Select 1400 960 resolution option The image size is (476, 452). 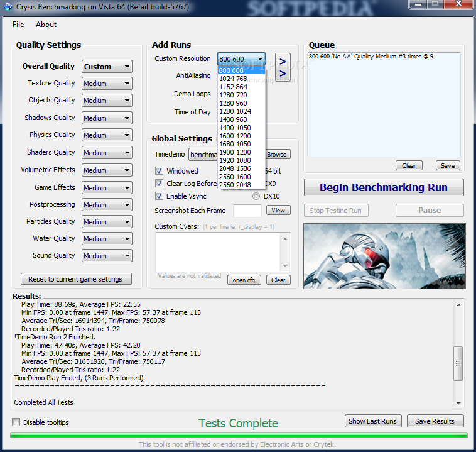coord(241,119)
